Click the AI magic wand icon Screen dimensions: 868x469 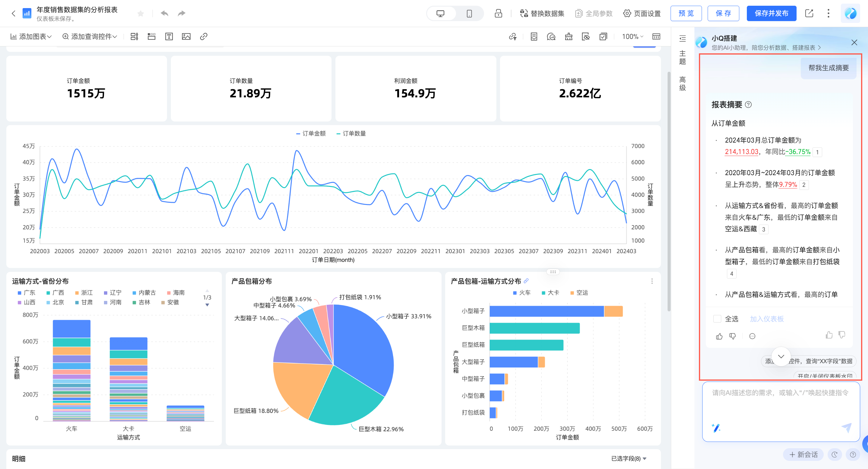716,428
